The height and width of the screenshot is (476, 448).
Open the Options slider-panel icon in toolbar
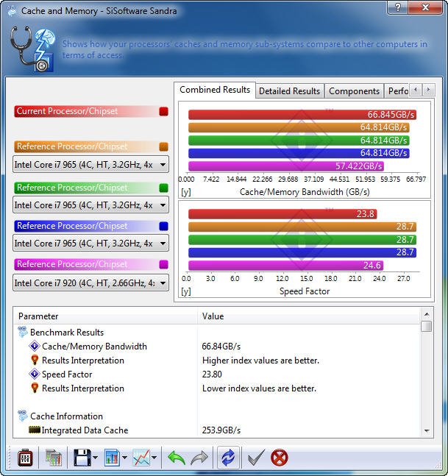click(x=25, y=458)
